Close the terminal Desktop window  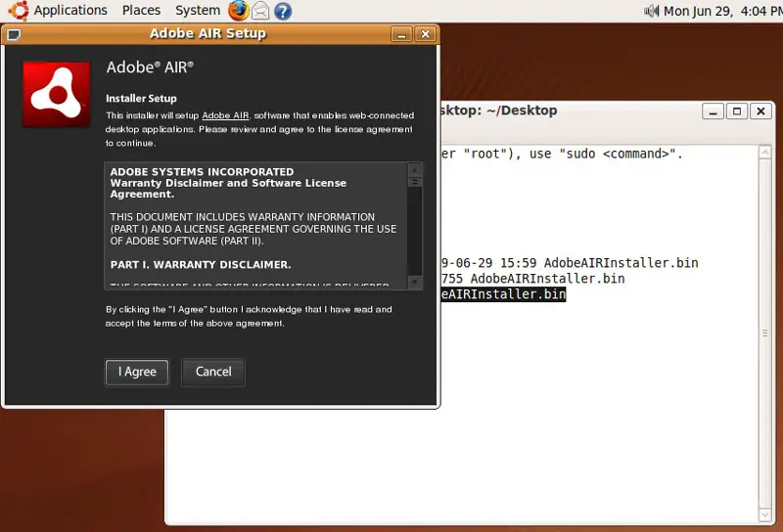coord(760,111)
